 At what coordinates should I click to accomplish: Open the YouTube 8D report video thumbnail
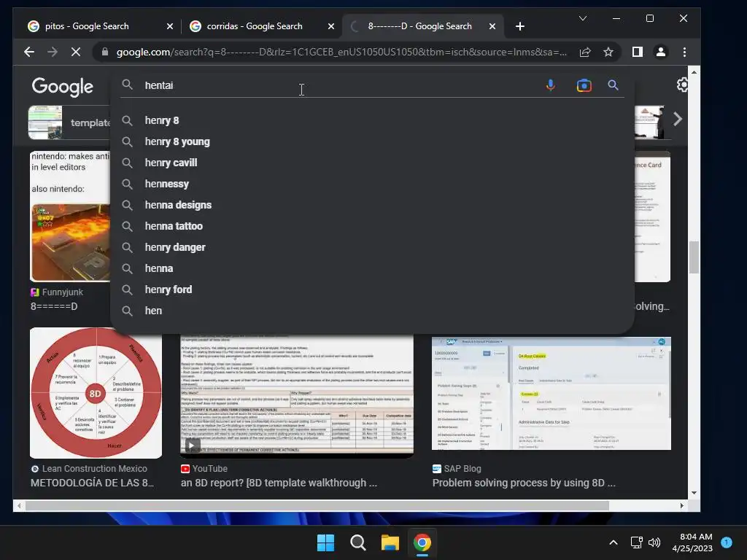coord(297,395)
